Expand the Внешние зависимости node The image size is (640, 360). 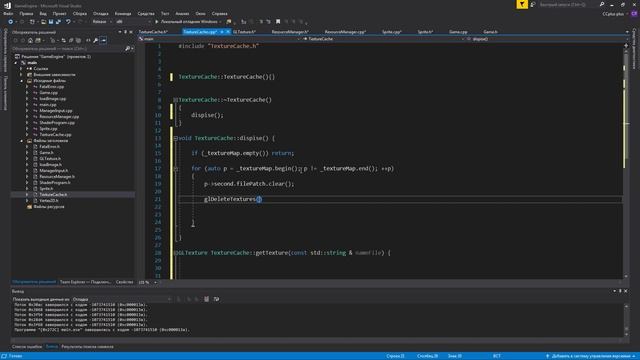click(22, 75)
